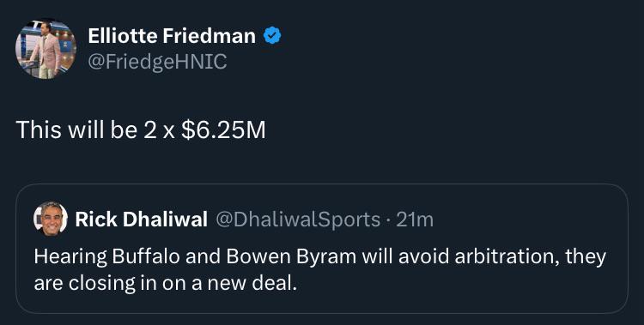Viewport: 644px width, 325px height.
Task: Click the word "Buffalo" in the quoted tweet
Action: [146, 256]
